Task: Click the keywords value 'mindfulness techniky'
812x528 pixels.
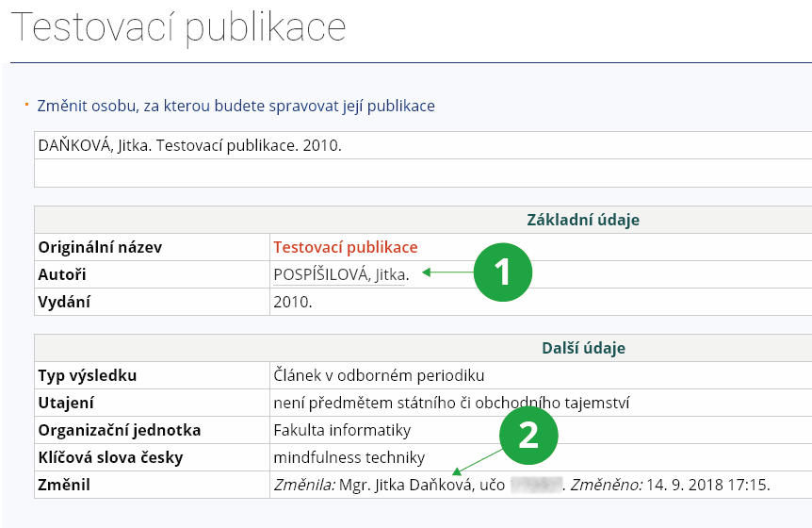Action: pos(349,457)
